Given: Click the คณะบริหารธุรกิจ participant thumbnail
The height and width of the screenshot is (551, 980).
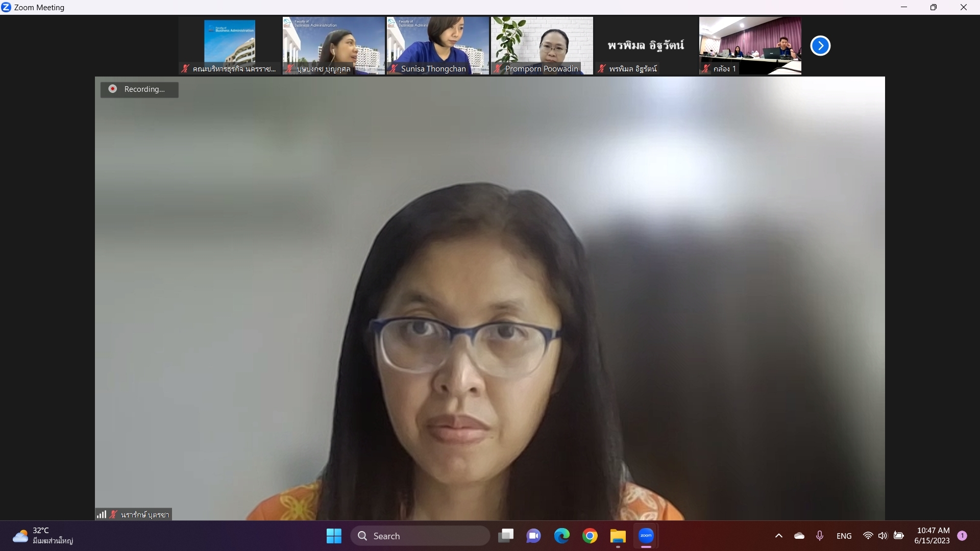Looking at the screenshot, I should [230, 46].
